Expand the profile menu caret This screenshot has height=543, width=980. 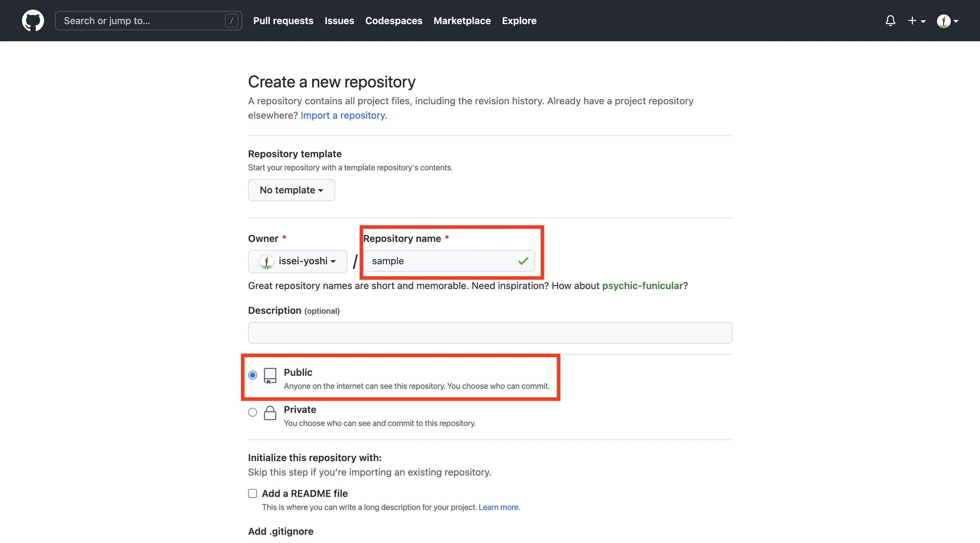(x=956, y=21)
